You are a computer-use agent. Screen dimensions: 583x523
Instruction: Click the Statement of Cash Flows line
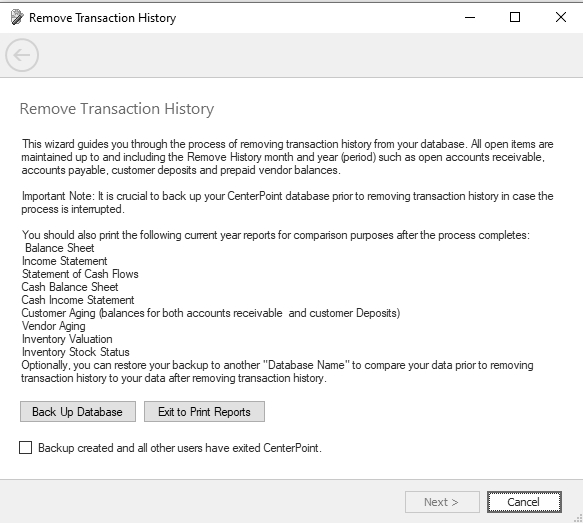80,274
